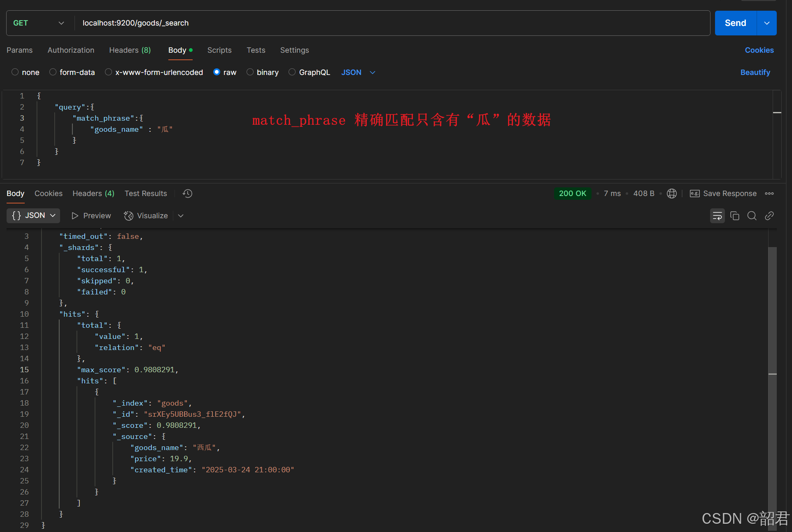Open the response three-dots options menu

[769, 194]
